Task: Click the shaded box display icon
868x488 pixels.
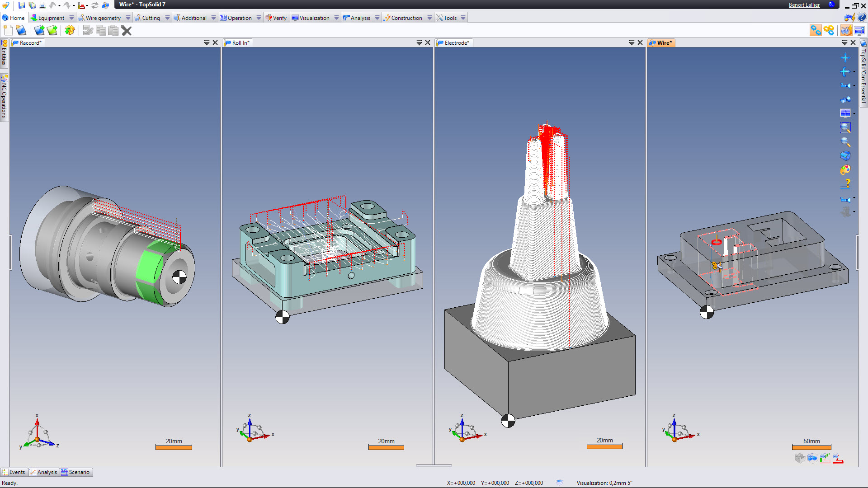Action: click(x=845, y=155)
